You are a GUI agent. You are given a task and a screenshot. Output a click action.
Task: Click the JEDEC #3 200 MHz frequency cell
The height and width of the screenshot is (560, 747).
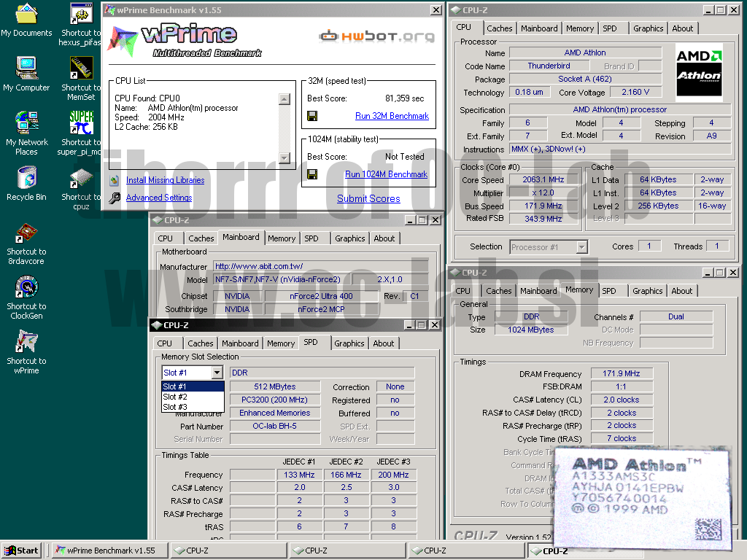(x=393, y=475)
